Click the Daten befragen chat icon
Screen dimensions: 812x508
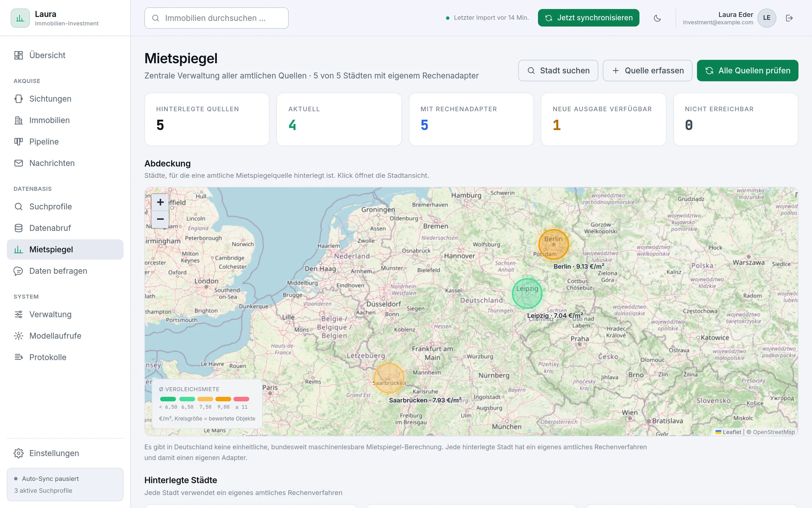19,271
